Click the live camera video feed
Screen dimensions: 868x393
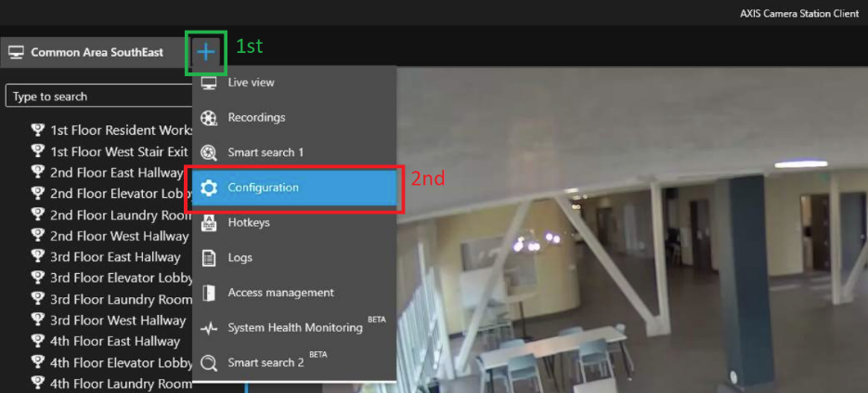tap(631, 230)
